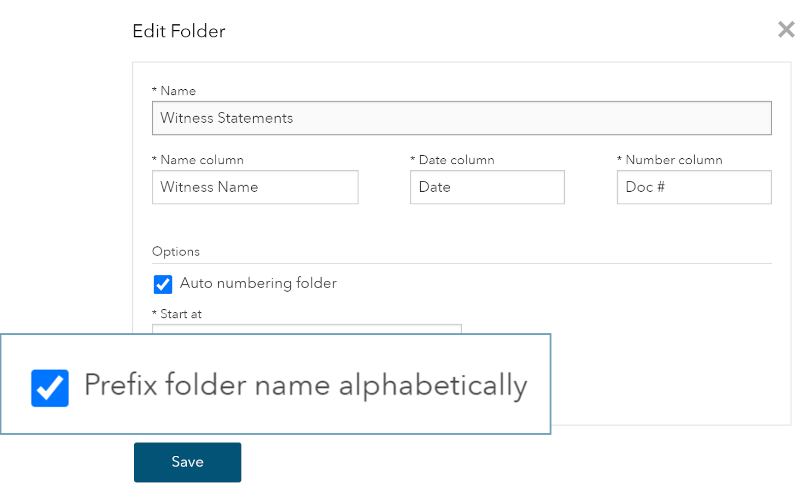Image resolution: width=812 pixels, height=504 pixels.
Task: Select the Date column input box
Action: (x=487, y=187)
